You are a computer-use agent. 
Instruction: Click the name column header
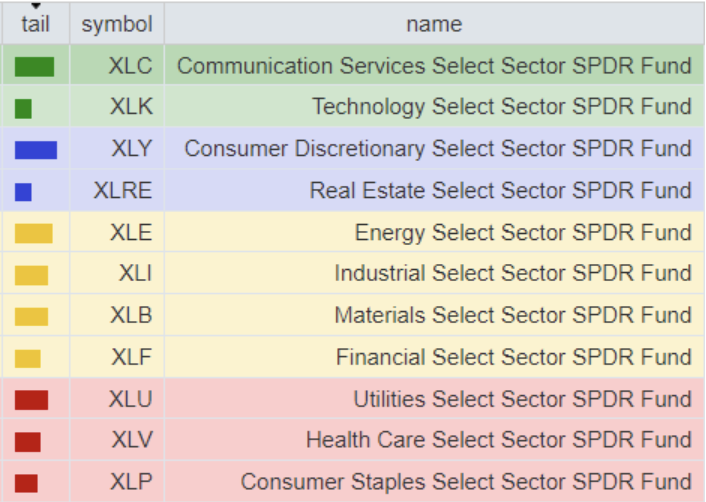(434, 24)
